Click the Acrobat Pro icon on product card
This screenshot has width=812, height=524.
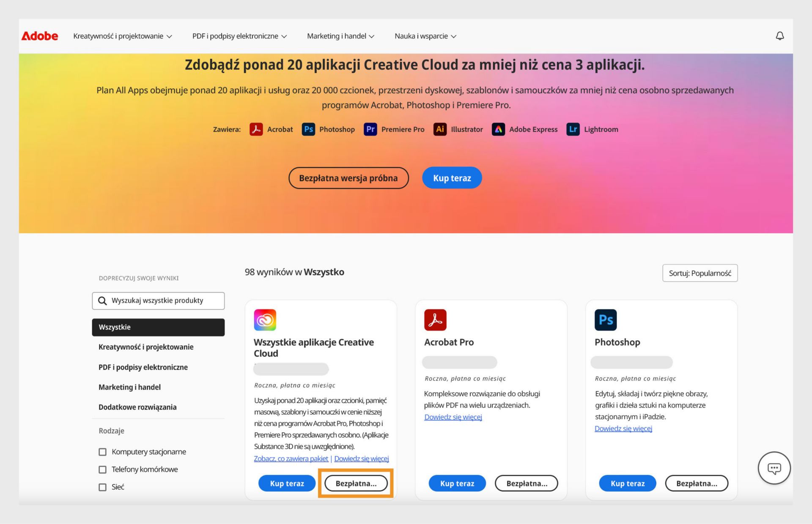(x=435, y=319)
